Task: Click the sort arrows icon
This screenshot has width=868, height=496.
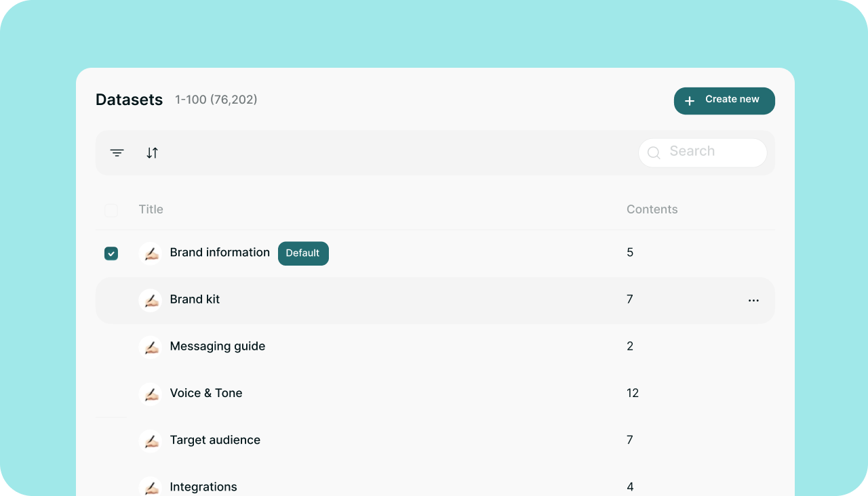Action: (x=152, y=153)
